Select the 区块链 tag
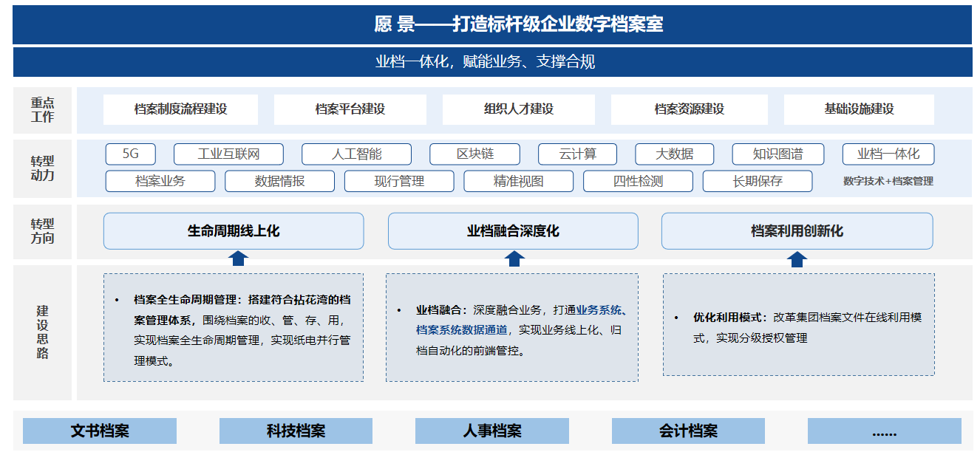 tap(475, 154)
